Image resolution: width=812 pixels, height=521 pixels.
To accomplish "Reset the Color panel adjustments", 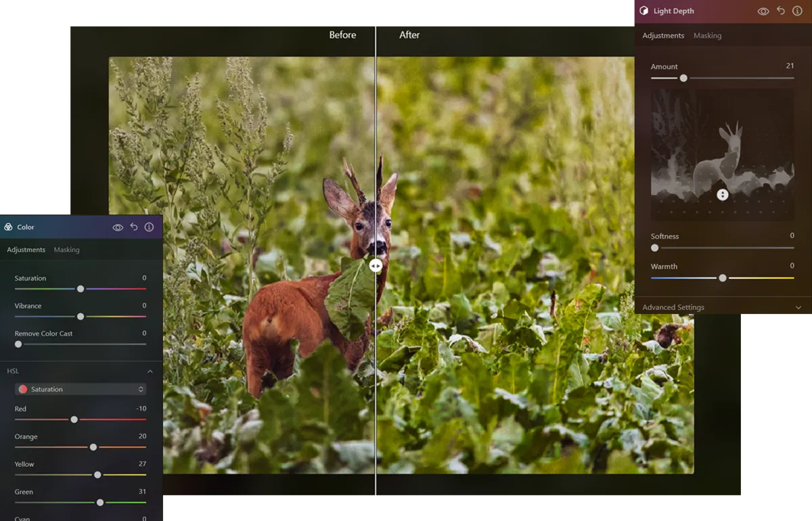I will pyautogui.click(x=134, y=227).
